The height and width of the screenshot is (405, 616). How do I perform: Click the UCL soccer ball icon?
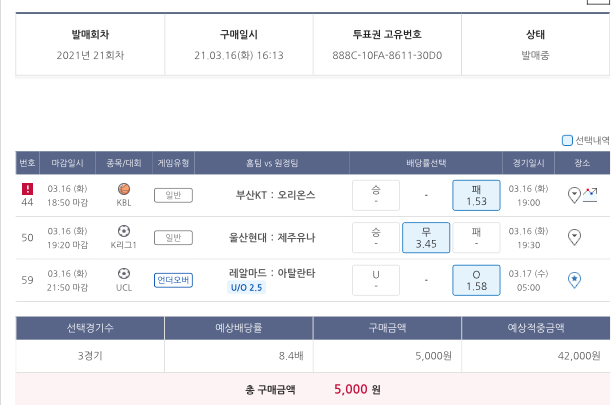[x=124, y=272]
